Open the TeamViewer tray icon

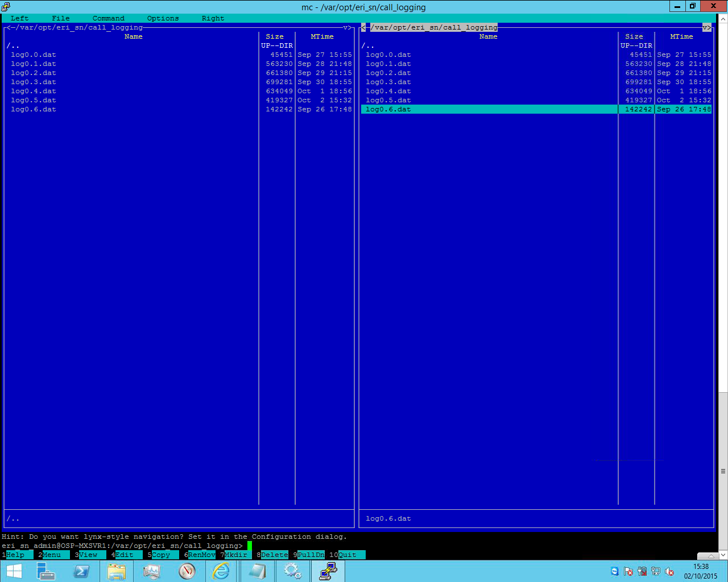[x=615, y=571]
